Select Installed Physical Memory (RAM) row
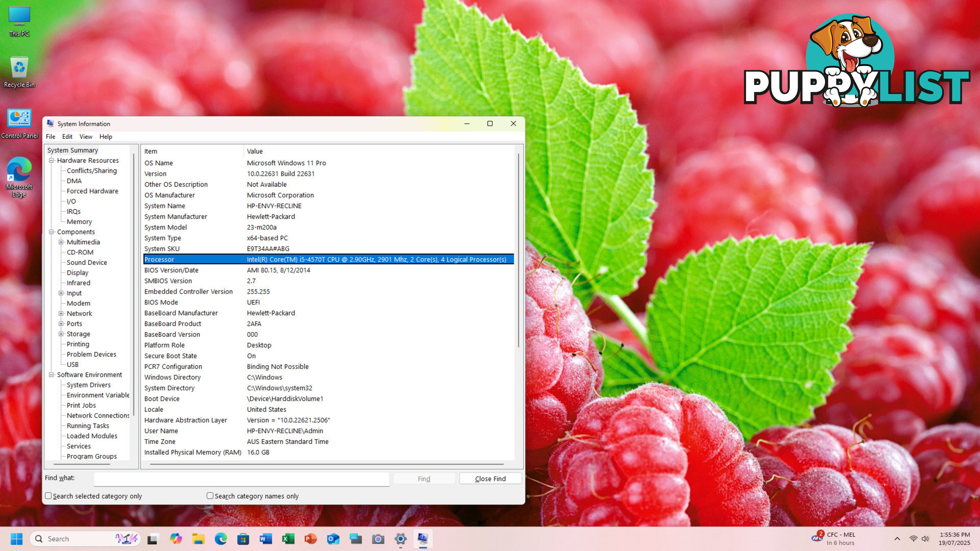This screenshot has height=551, width=980. (329, 452)
